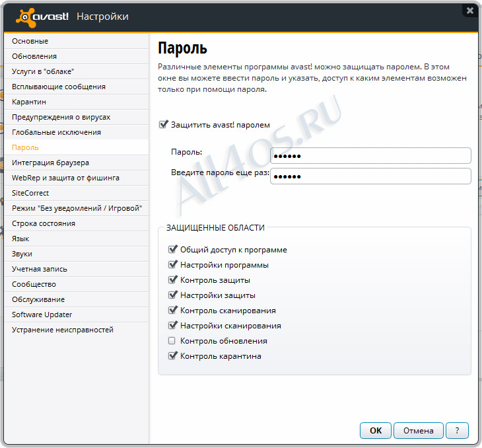This screenshot has height=448, width=482.
Task: Go to "Всплывающие сообщения" section
Action: pyautogui.click(x=77, y=87)
